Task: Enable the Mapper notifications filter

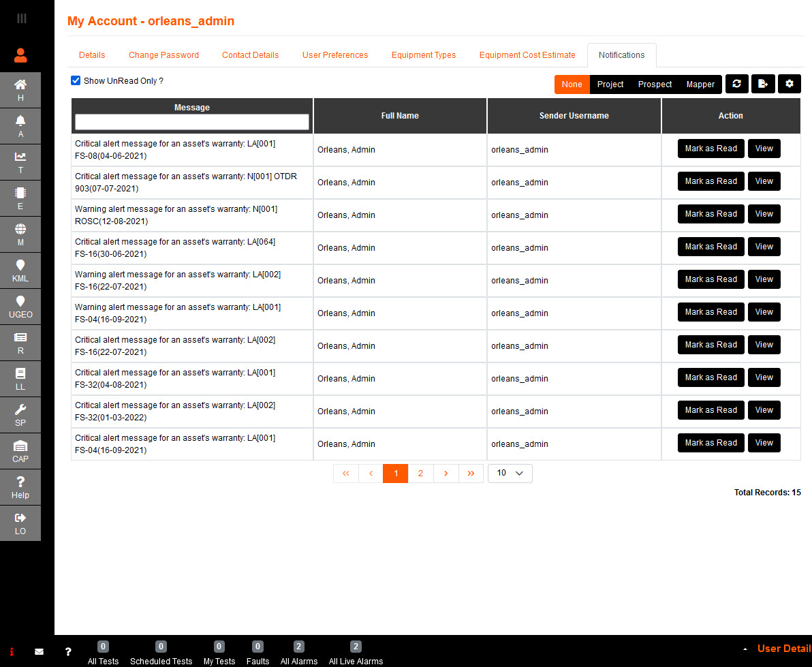Action: point(700,84)
